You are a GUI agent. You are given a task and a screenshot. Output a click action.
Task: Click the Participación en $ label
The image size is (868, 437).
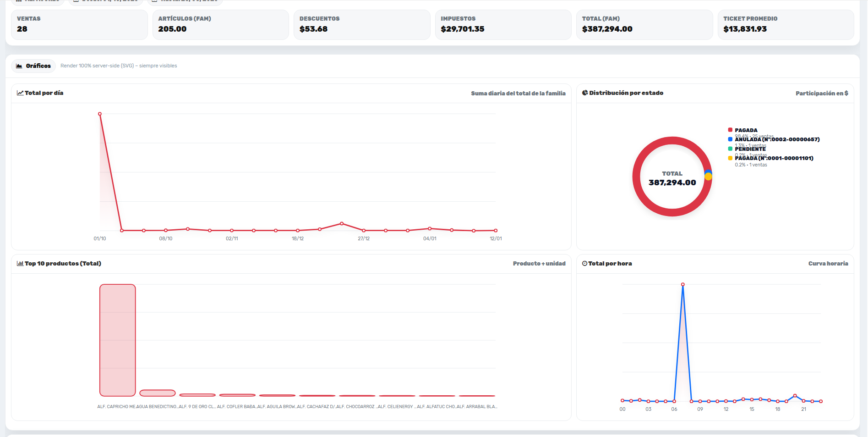(821, 94)
